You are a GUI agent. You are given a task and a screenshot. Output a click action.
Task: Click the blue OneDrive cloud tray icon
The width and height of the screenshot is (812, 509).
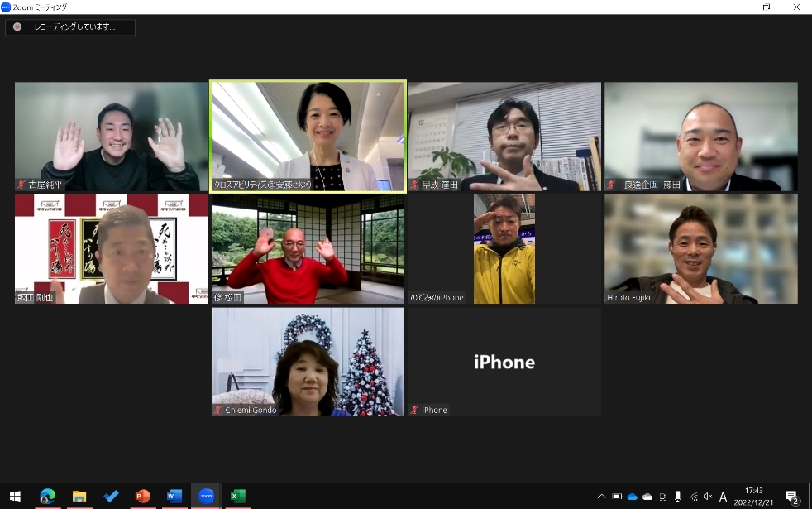tap(633, 497)
